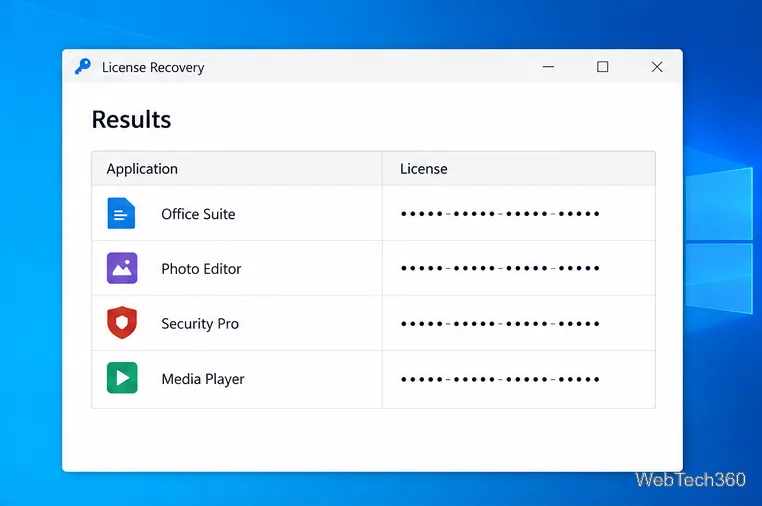Viewport: 762px width, 506px height.
Task: Minimize the License Recovery window
Action: (548, 67)
